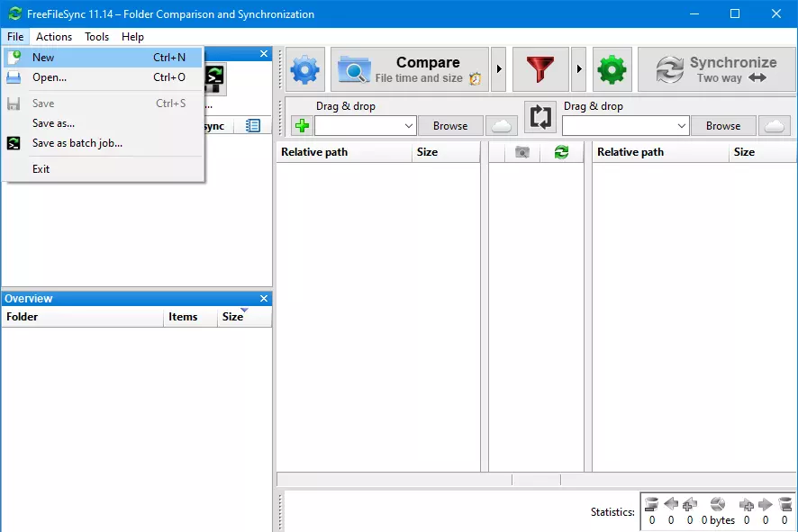Expand comparison variant arrow next to Compare

(x=499, y=69)
